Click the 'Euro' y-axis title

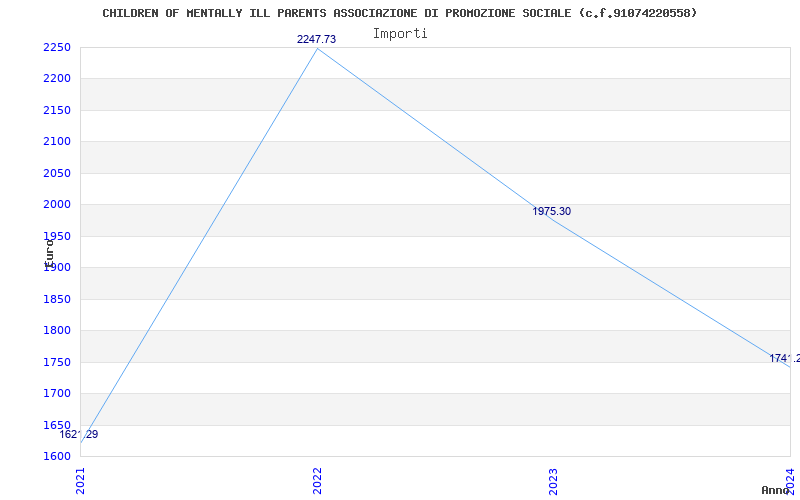coord(49,254)
